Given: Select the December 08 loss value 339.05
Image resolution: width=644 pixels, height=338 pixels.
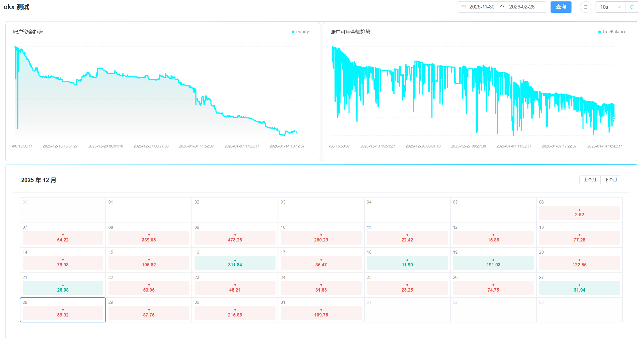Looking at the screenshot, I should point(149,240).
